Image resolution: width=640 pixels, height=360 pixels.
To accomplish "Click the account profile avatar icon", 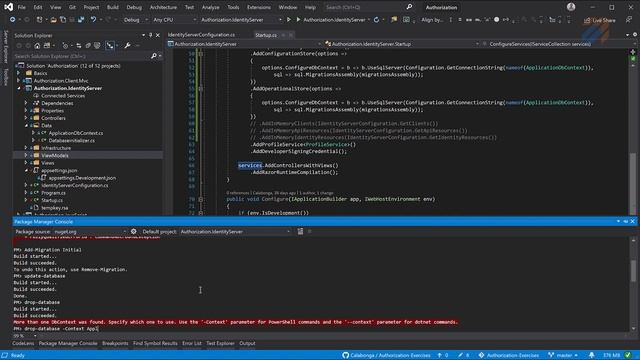I will point(571,7).
